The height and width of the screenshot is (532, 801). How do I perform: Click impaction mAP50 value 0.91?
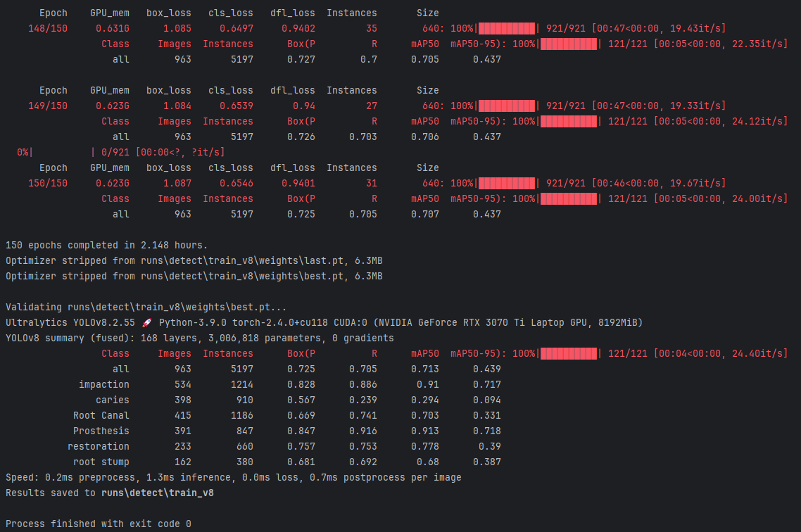(x=427, y=384)
